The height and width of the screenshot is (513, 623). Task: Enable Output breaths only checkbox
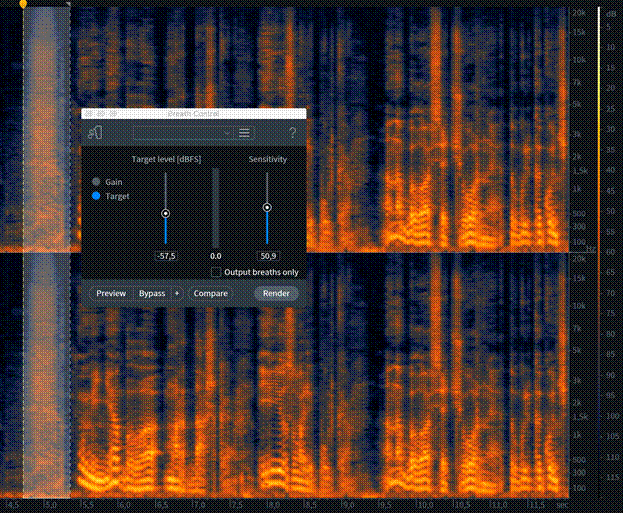(216, 272)
